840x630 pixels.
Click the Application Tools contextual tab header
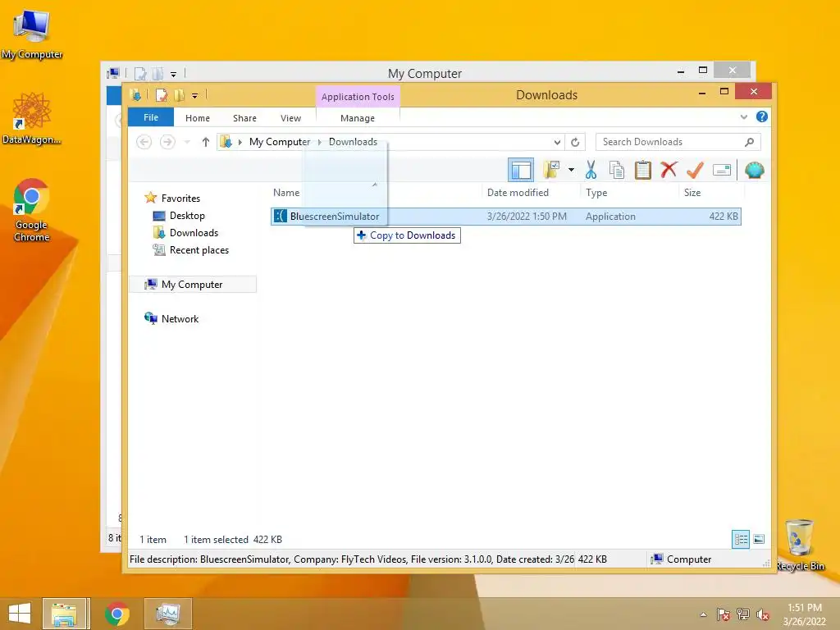pos(358,97)
